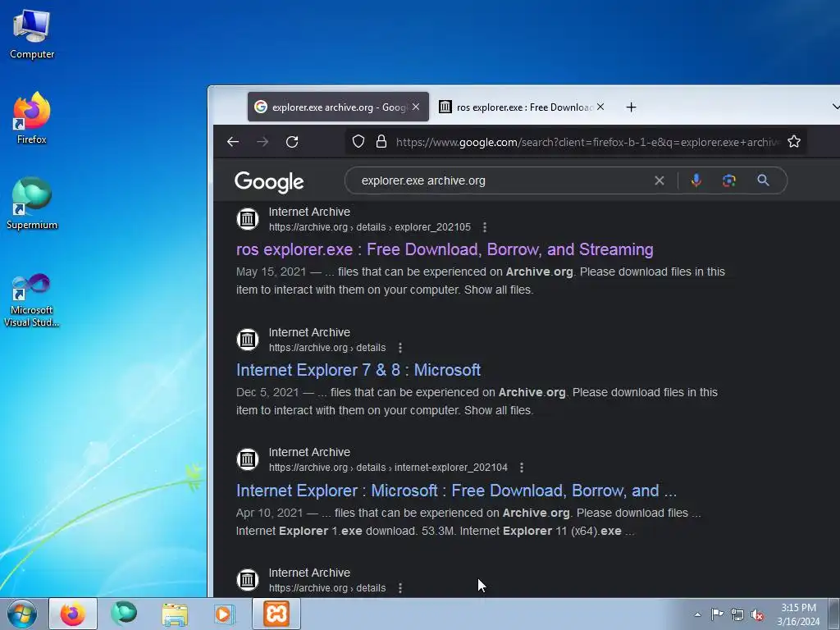840x630 pixels.
Task: Open Windows Media Player from taskbar
Action: (224, 614)
